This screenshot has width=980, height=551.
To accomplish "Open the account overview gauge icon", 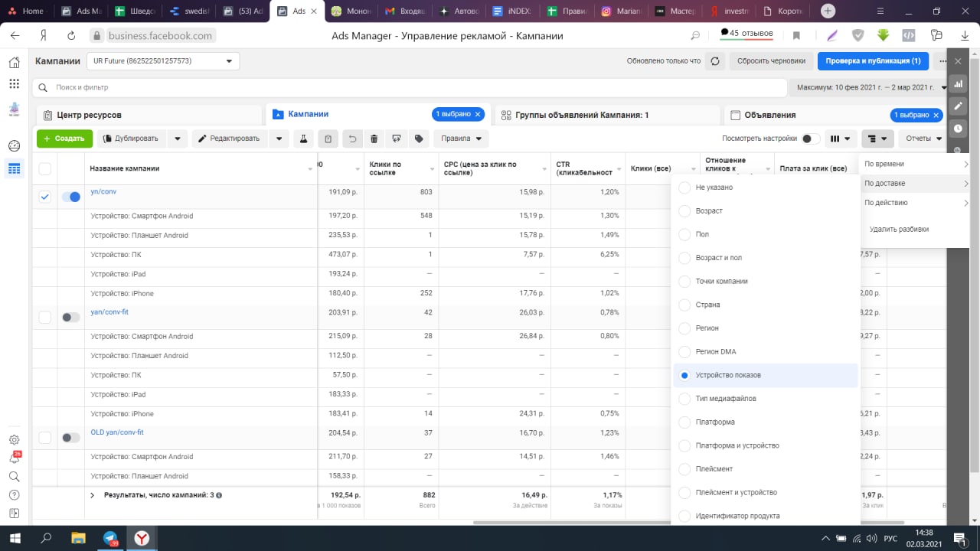I will [x=14, y=146].
